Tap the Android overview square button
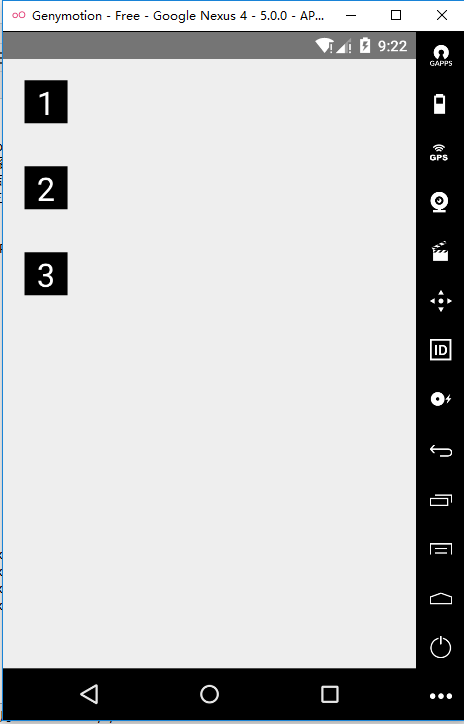Screen dimensions: 464x724 [x=330, y=694]
